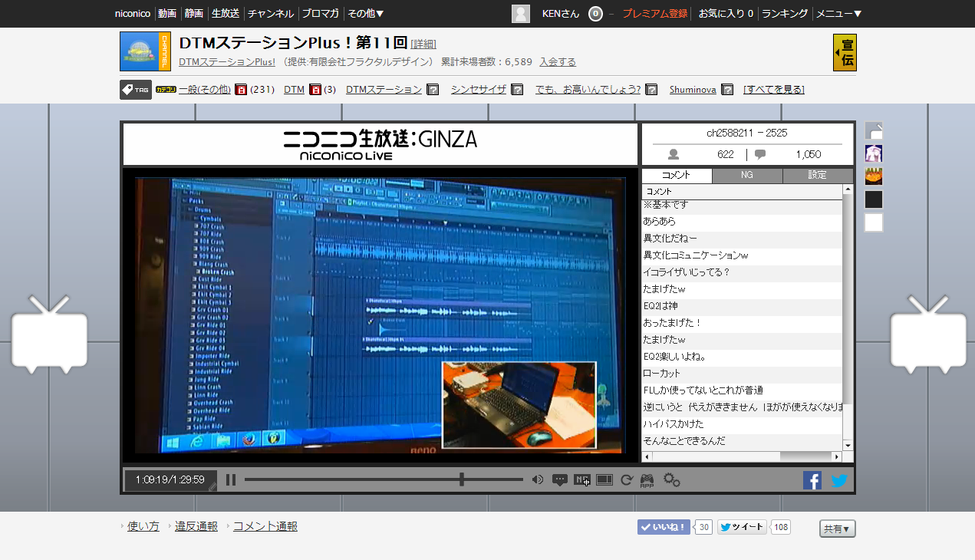Switch to the NG tab

point(747,175)
